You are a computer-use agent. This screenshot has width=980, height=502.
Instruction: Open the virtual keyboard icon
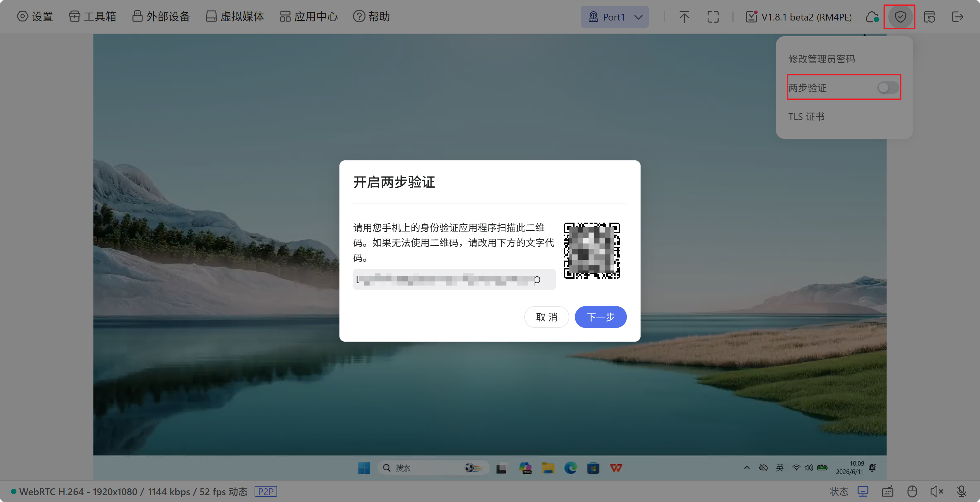pyautogui.click(x=888, y=491)
